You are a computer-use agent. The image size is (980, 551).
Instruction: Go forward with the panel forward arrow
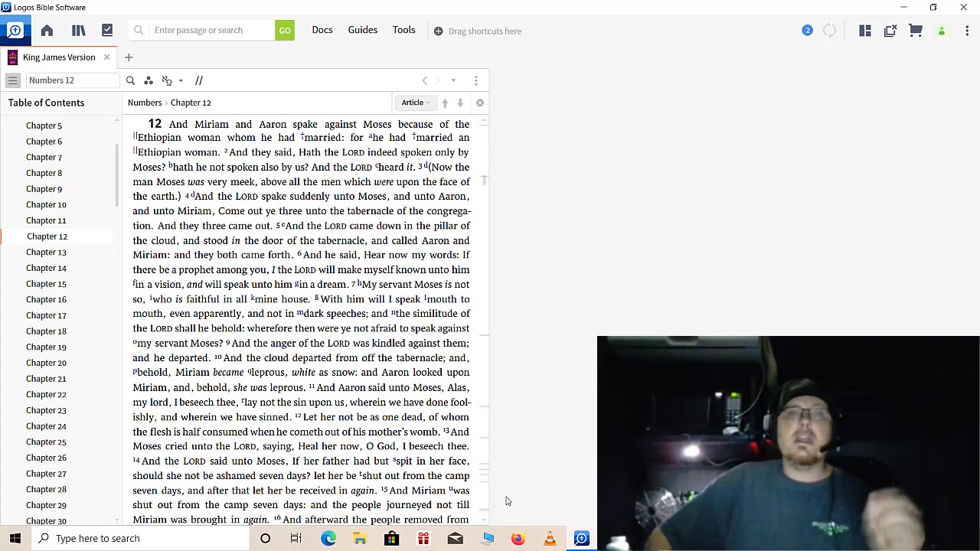point(438,80)
